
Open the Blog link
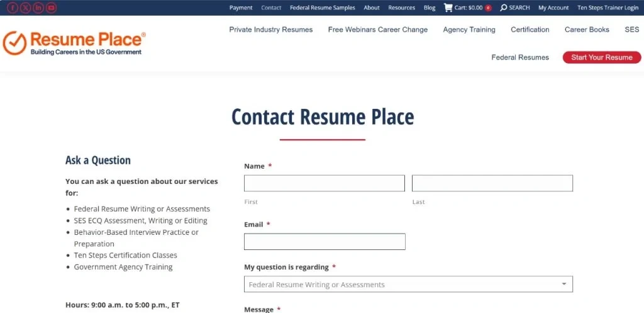pyautogui.click(x=430, y=8)
